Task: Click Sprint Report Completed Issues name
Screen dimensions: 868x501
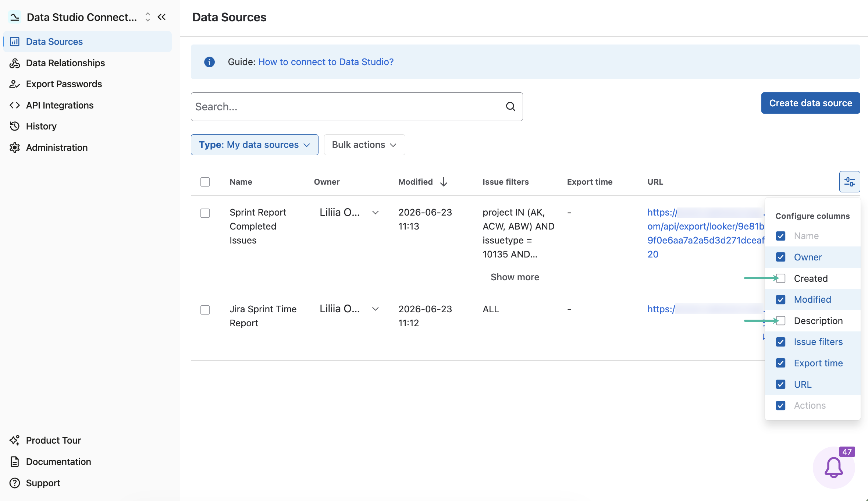Action: (x=258, y=226)
